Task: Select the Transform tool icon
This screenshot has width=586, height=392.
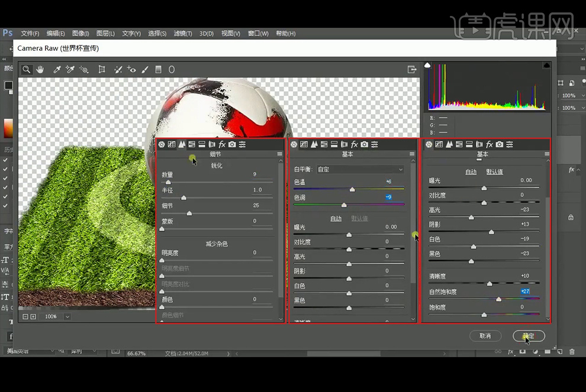Action: point(102,69)
